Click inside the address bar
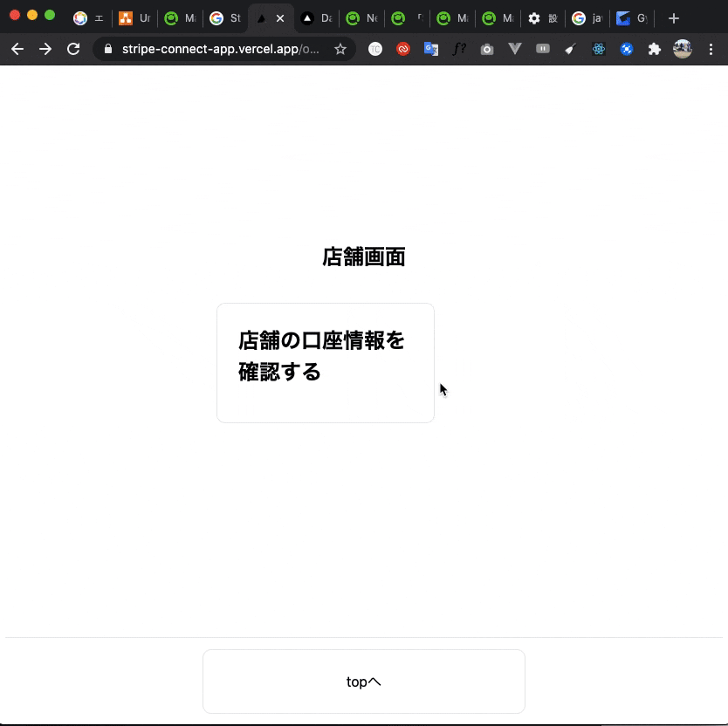The height and width of the screenshot is (726, 728). point(218,49)
